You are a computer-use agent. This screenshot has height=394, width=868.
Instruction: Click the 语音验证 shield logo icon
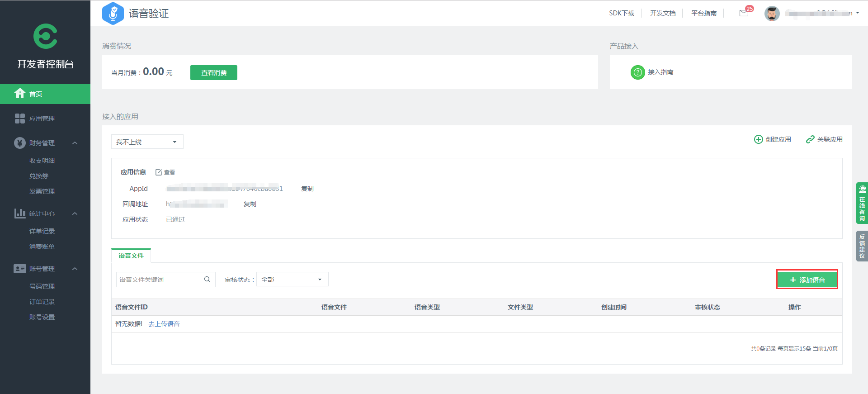(x=113, y=14)
